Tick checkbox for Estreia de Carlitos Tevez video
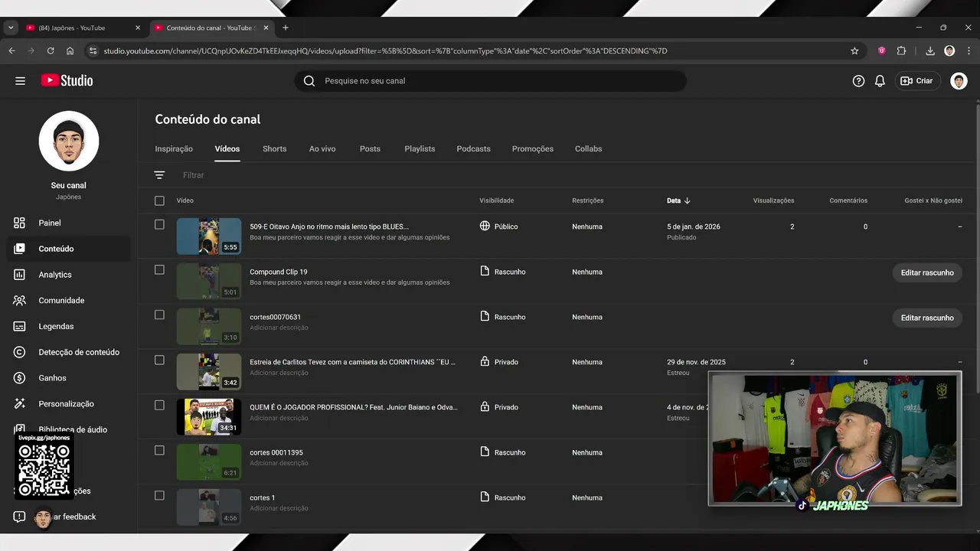980x551 pixels. [159, 360]
